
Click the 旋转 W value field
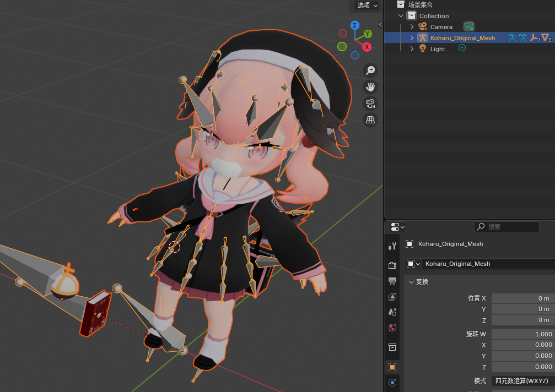click(x=523, y=334)
